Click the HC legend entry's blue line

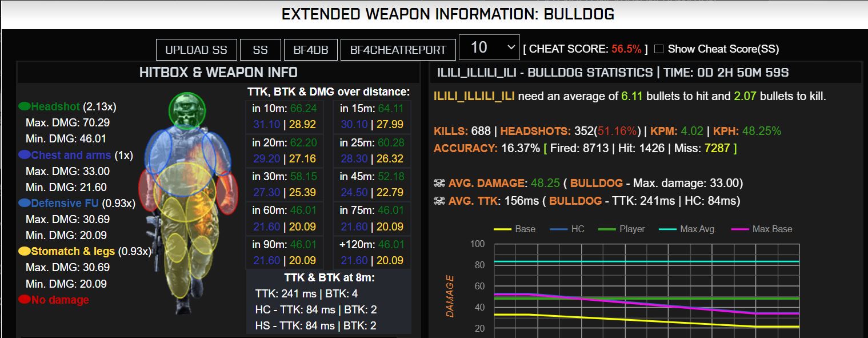tap(559, 229)
